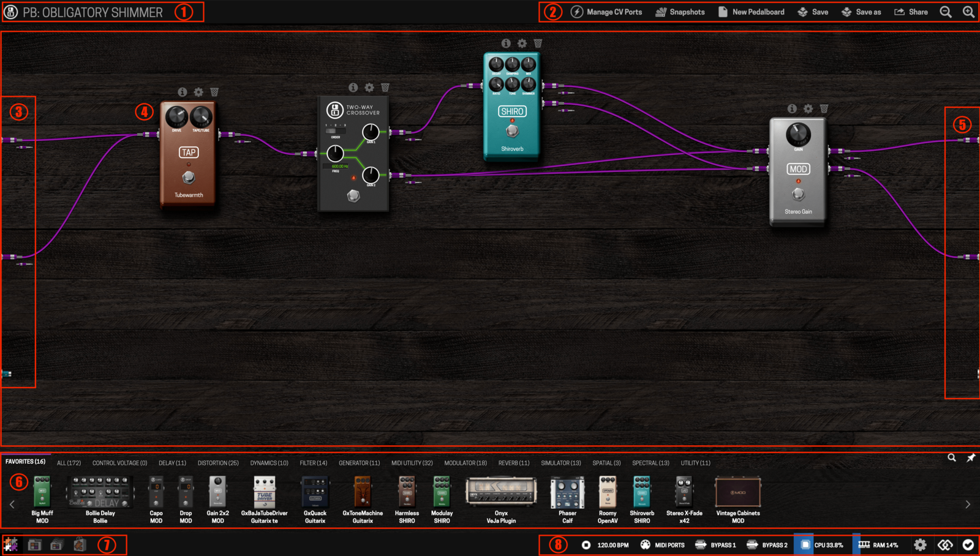Image resolution: width=980 pixels, height=556 pixels.
Task: Switch to the Reverb (11) category tab
Action: 513,463
